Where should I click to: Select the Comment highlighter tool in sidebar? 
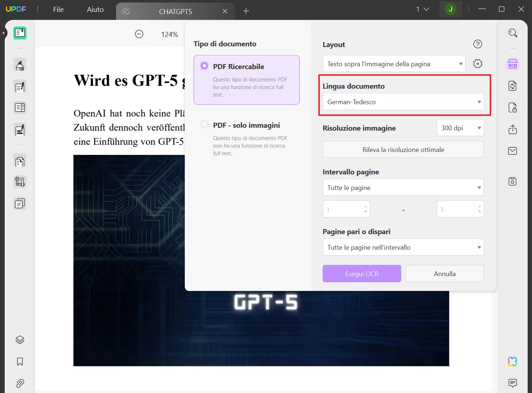coord(20,65)
